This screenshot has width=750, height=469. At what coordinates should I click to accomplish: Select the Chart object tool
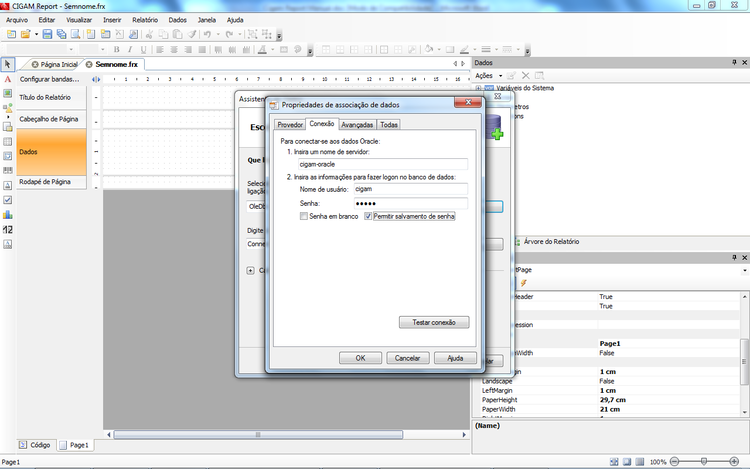(x=8, y=215)
